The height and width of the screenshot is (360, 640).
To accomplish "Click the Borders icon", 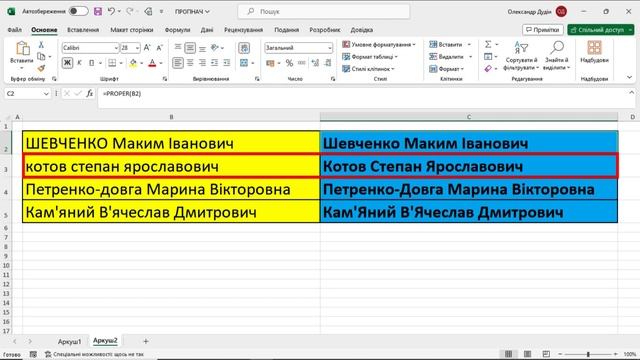I will click(112, 63).
